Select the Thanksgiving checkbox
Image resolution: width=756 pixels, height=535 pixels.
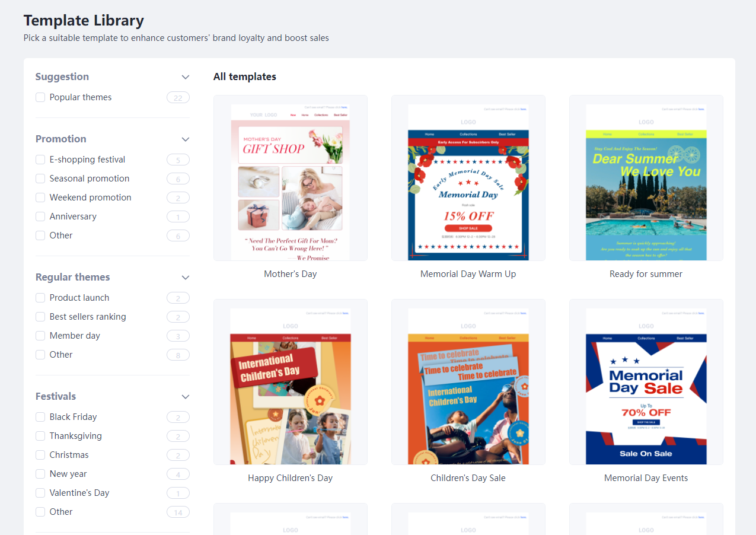coord(40,436)
